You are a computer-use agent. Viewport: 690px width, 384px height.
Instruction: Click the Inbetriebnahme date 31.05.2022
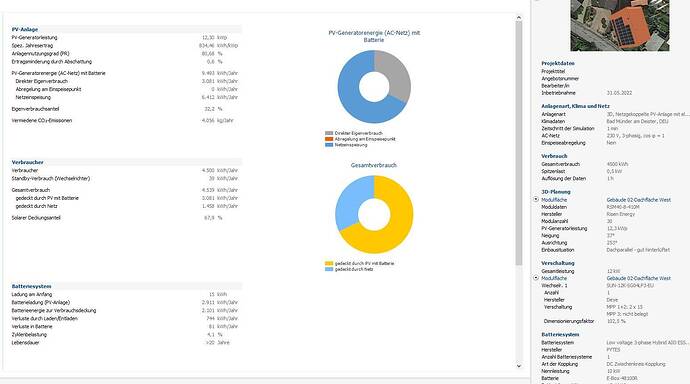[619, 93]
